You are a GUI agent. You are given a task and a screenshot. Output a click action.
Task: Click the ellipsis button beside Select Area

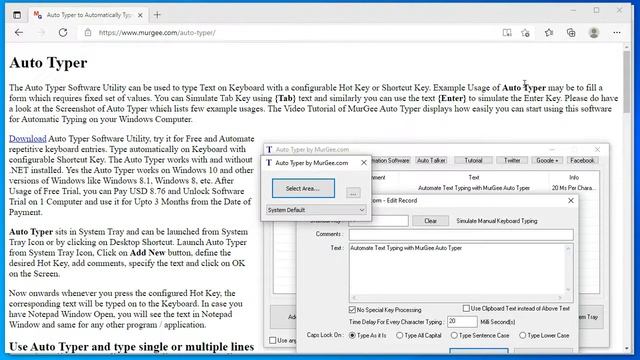[x=353, y=193]
